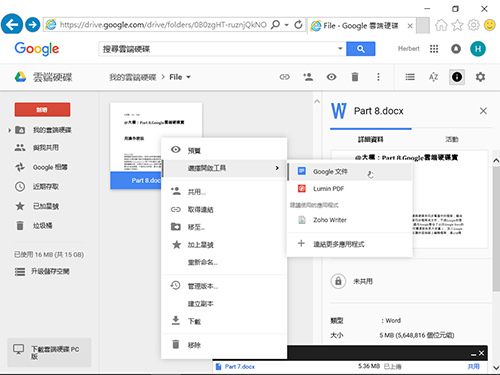Click the trash remove icon in toolbar
The height and width of the screenshot is (375, 500).
click(x=355, y=77)
